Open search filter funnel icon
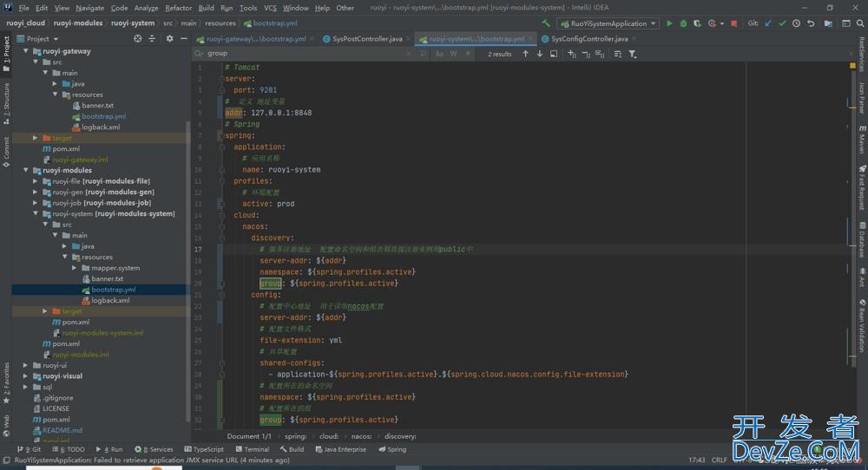Image resolution: width=868 pixels, height=470 pixels. pyautogui.click(x=632, y=54)
